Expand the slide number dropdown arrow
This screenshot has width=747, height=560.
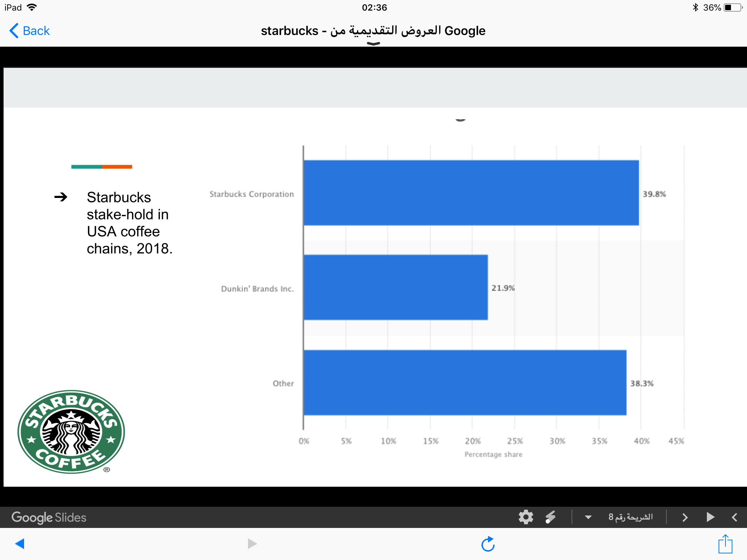pos(588,517)
